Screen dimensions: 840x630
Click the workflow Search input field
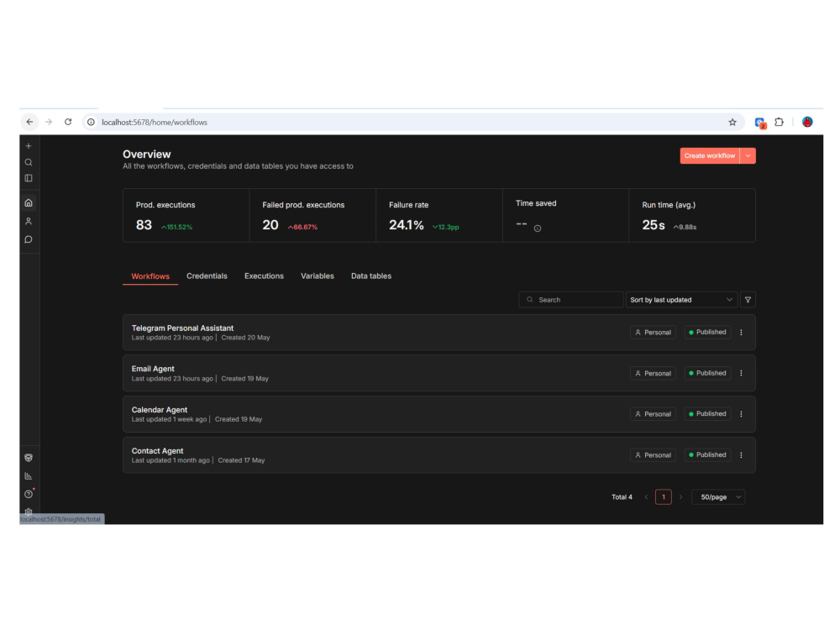[x=571, y=300]
